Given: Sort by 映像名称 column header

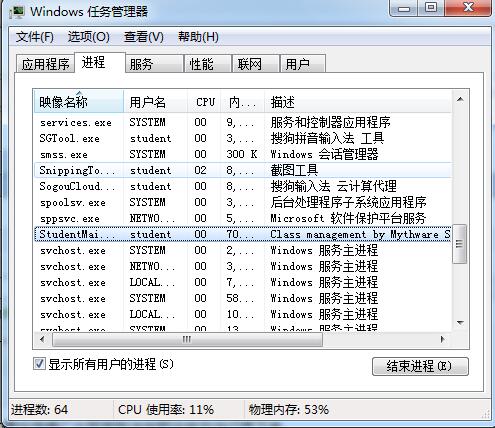Looking at the screenshot, I should click(79, 102).
